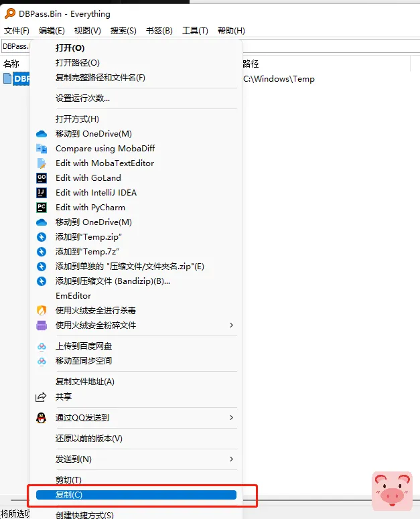
Task: Click the Everything magnifier app icon in the title bar
Action: point(10,13)
